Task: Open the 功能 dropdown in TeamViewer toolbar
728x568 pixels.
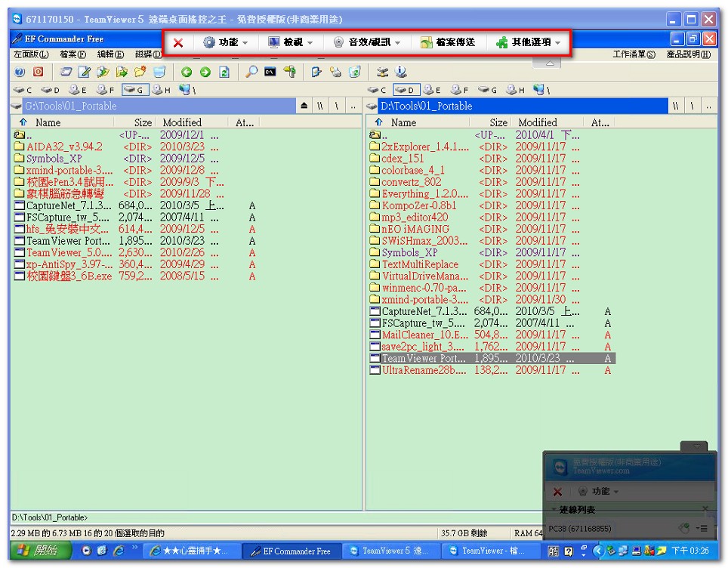Action: [225, 43]
